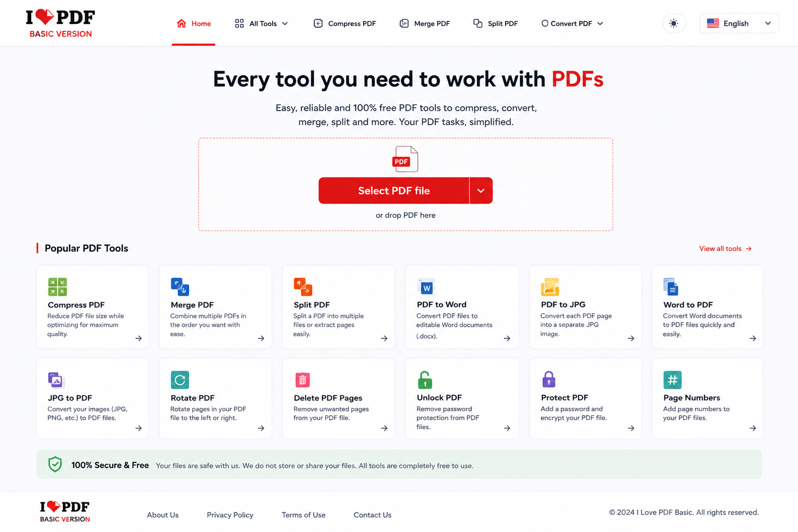Click the '100% Secure & Free' label
This screenshot has width=798, height=532.
110,465
